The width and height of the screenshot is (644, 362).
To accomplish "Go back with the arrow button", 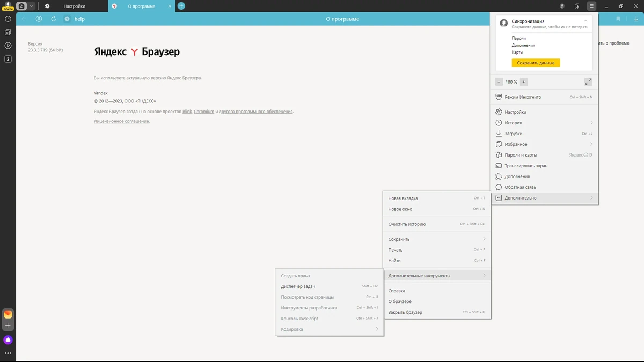I will click(24, 19).
